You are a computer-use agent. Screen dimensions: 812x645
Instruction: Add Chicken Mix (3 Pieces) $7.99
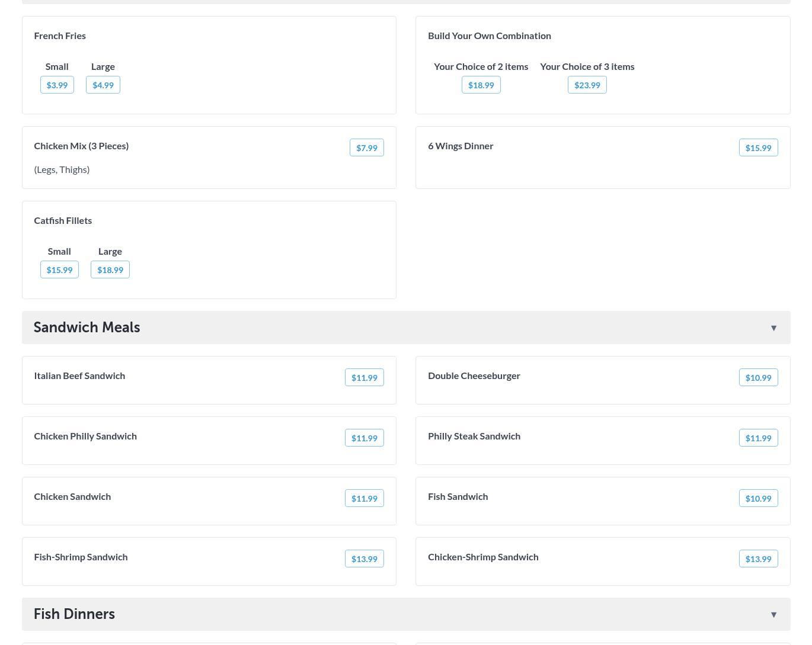pyautogui.click(x=366, y=147)
